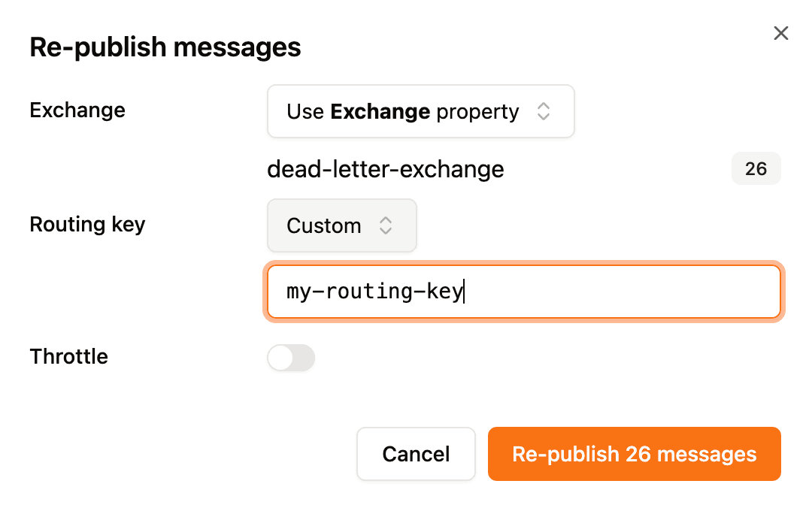Place cursor at end of my-routing-key text

(464, 292)
